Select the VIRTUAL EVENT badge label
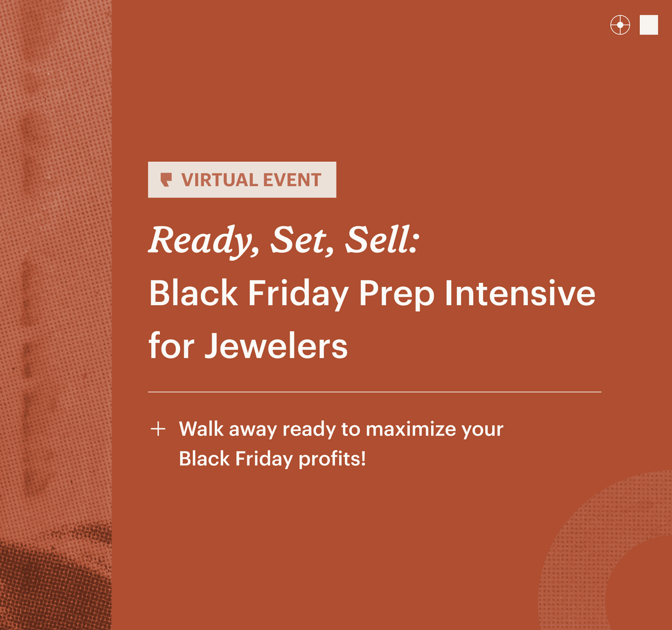672x630 pixels. (x=242, y=180)
